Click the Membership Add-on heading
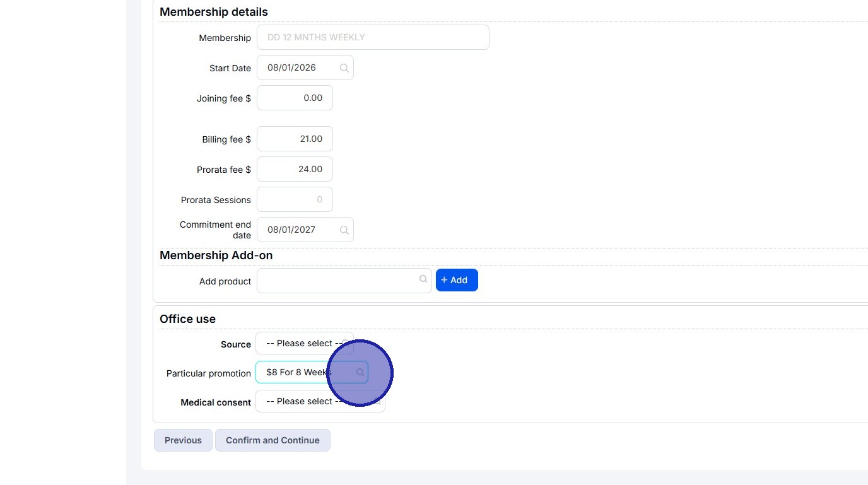 tap(216, 255)
